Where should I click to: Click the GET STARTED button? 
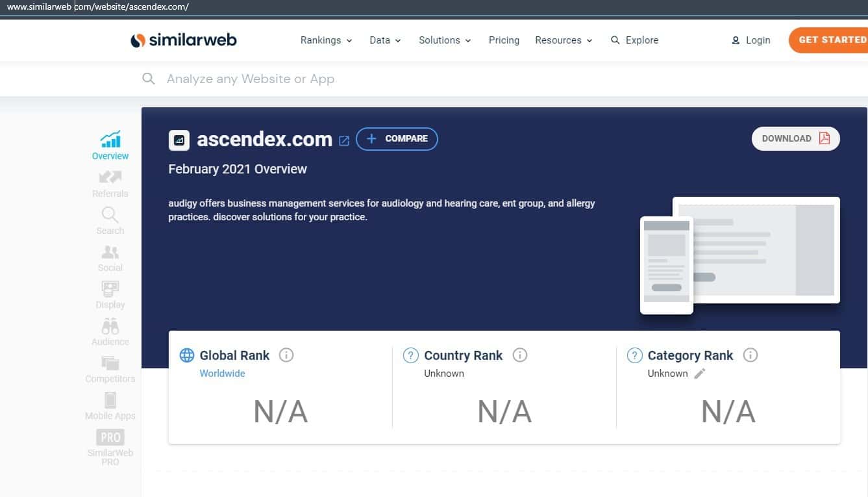[828, 40]
